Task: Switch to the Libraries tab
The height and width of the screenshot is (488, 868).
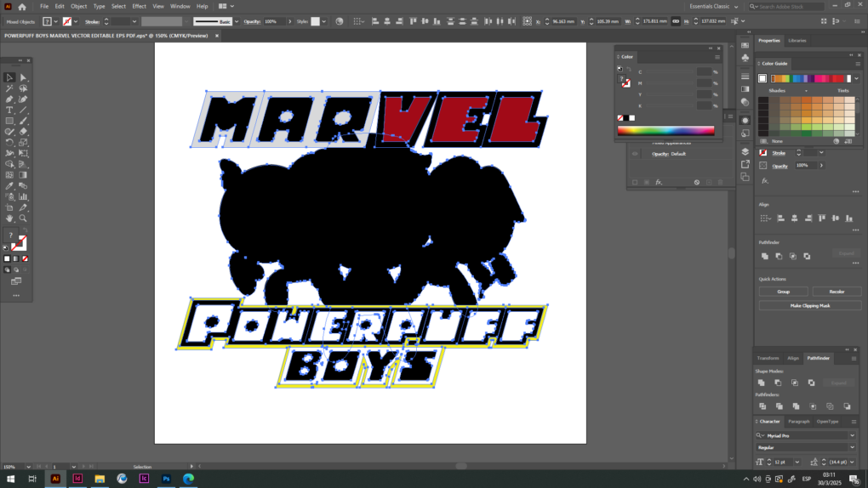Action: click(x=797, y=41)
